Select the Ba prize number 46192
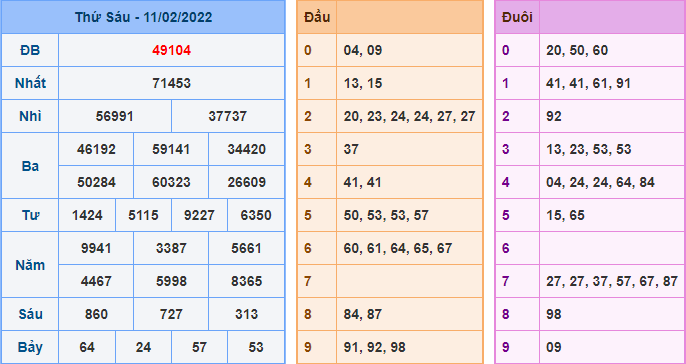Image resolution: width=686 pixels, height=364 pixels. click(x=96, y=149)
